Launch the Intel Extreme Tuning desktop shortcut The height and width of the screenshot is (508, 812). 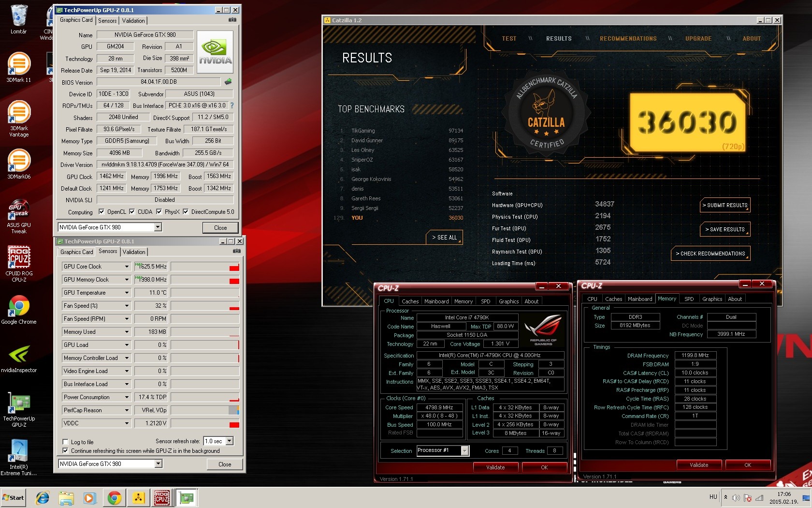pos(19,458)
